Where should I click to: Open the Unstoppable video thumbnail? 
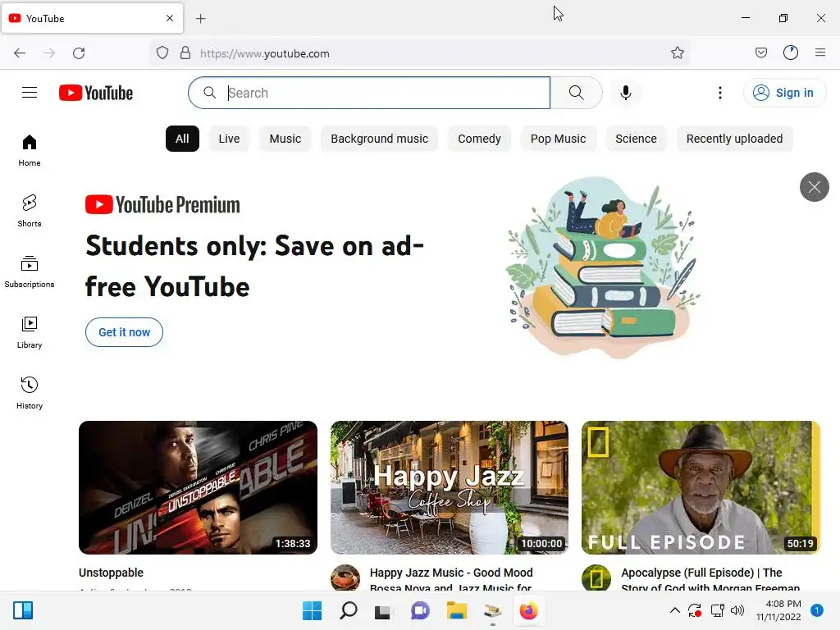pos(198,487)
